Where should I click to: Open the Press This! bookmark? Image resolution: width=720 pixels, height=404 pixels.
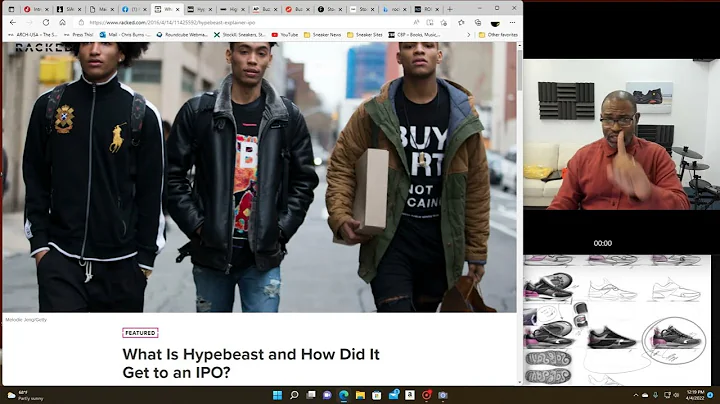[x=79, y=35]
